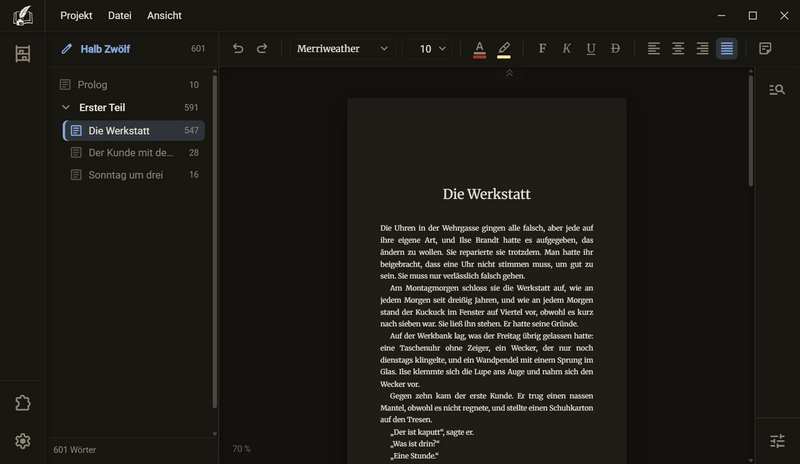Open the search-in-text panel icon
800x464 pixels.
(x=777, y=90)
